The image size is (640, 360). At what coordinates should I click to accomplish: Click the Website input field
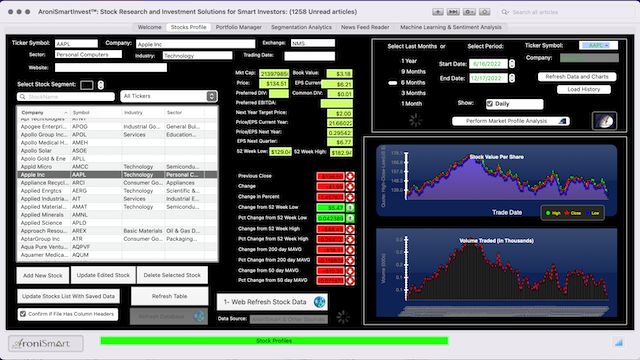pos(111,67)
